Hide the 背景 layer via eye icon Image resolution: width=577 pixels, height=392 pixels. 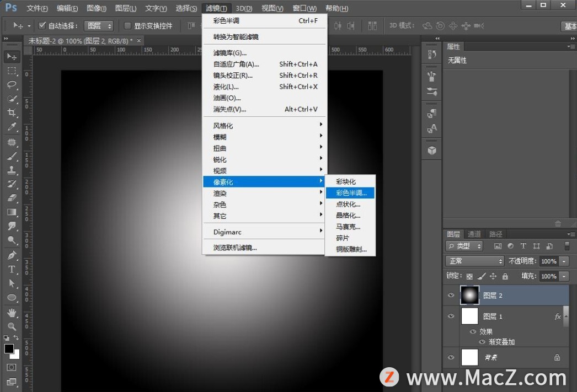(x=451, y=357)
